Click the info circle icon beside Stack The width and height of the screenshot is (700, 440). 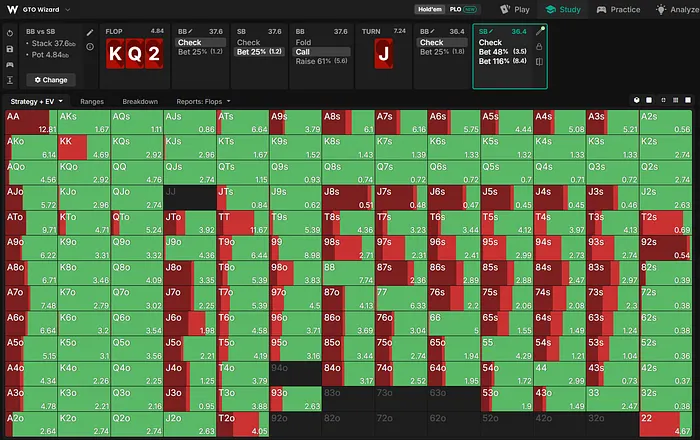pos(90,46)
